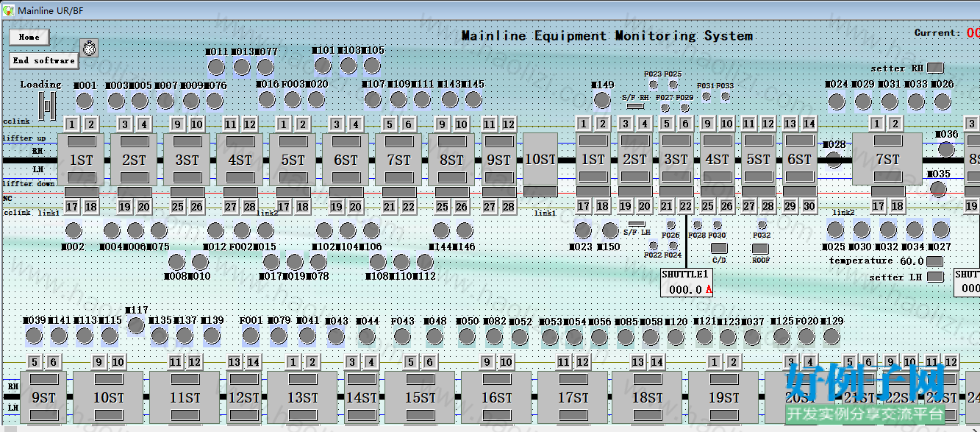
Task: Select the 013 indicator lamp
Action: (242, 67)
